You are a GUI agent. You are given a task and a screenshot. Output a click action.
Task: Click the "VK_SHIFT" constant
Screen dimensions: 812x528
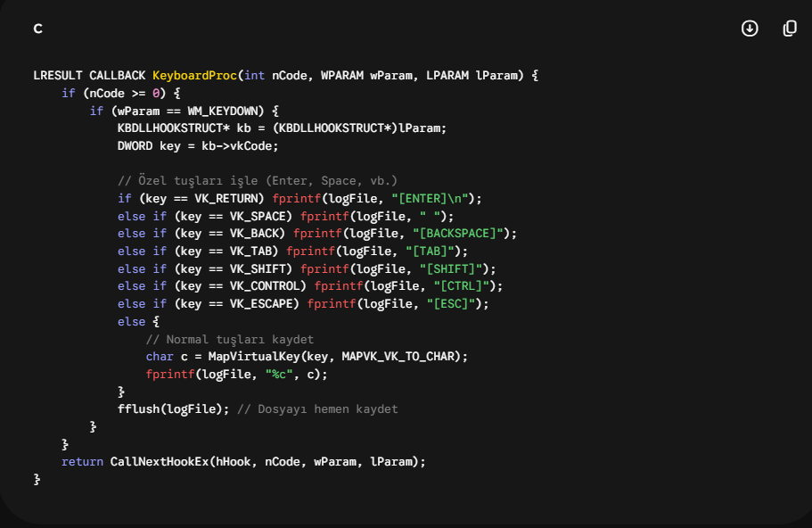258,269
